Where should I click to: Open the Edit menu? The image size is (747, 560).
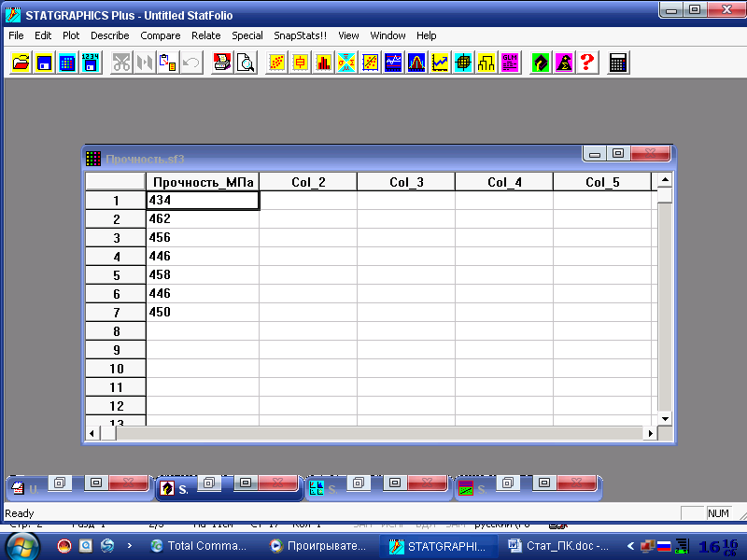click(43, 35)
